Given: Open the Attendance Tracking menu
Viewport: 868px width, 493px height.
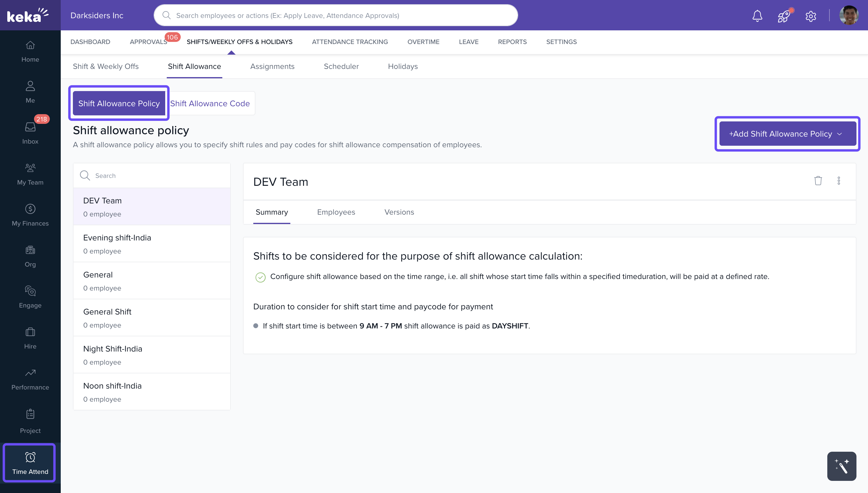Looking at the screenshot, I should tap(350, 42).
